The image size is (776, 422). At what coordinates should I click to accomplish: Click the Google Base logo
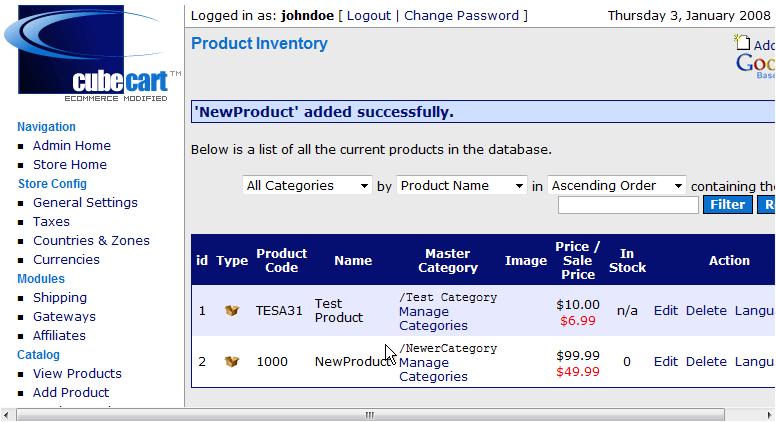coord(756,65)
